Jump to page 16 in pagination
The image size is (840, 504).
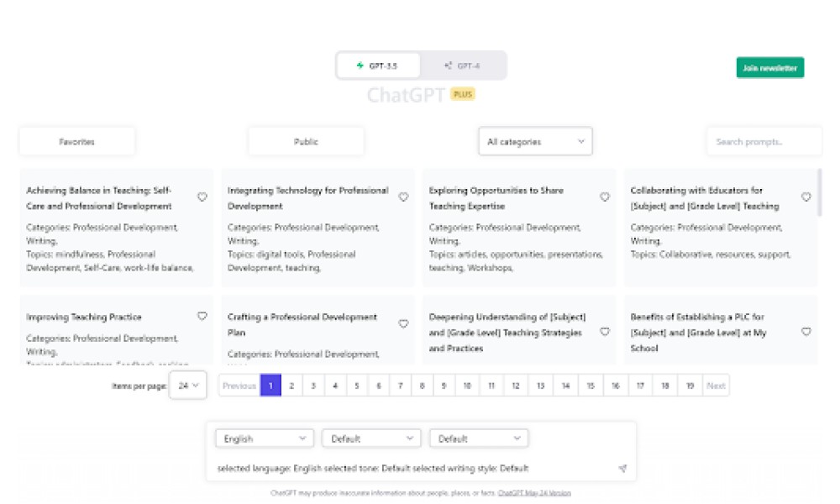(x=616, y=386)
